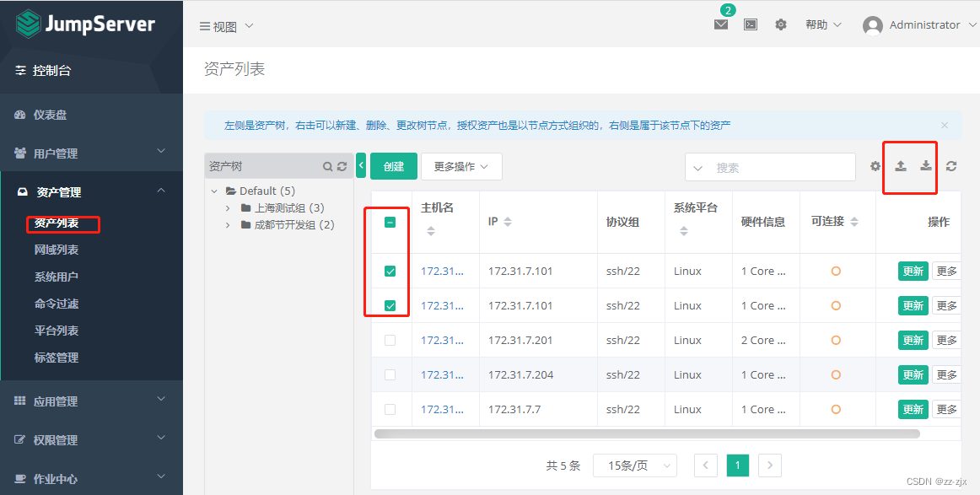Click the import upload icon above the table

tap(900, 166)
